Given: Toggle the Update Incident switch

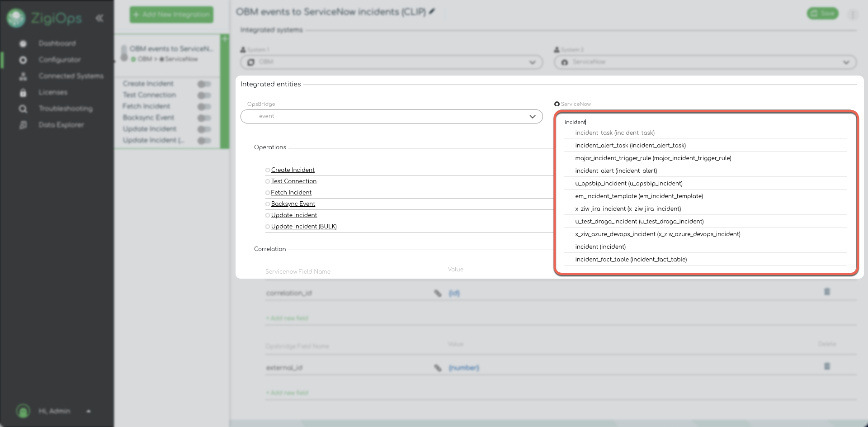Looking at the screenshot, I should (204, 129).
